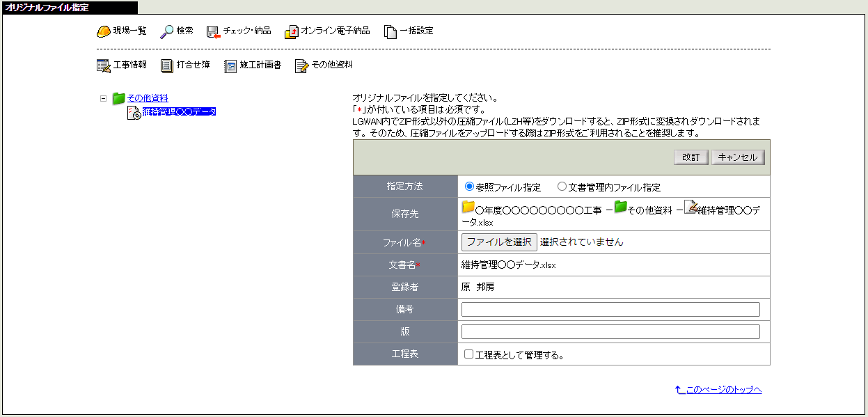
Task: Collapse the その他資料 tree node
Action: click(x=103, y=98)
